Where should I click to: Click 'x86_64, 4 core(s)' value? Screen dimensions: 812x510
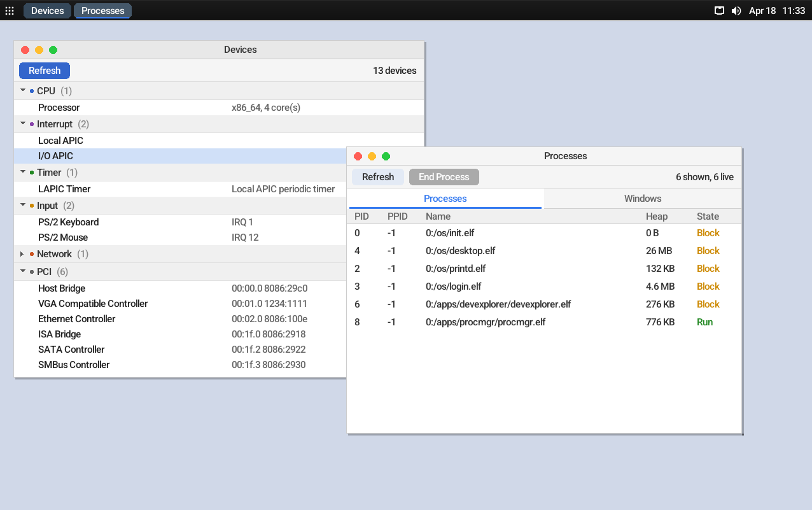(266, 108)
